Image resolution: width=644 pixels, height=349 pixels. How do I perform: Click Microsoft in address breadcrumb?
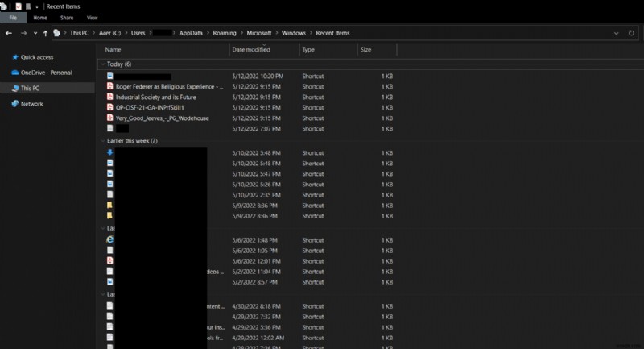coord(258,33)
